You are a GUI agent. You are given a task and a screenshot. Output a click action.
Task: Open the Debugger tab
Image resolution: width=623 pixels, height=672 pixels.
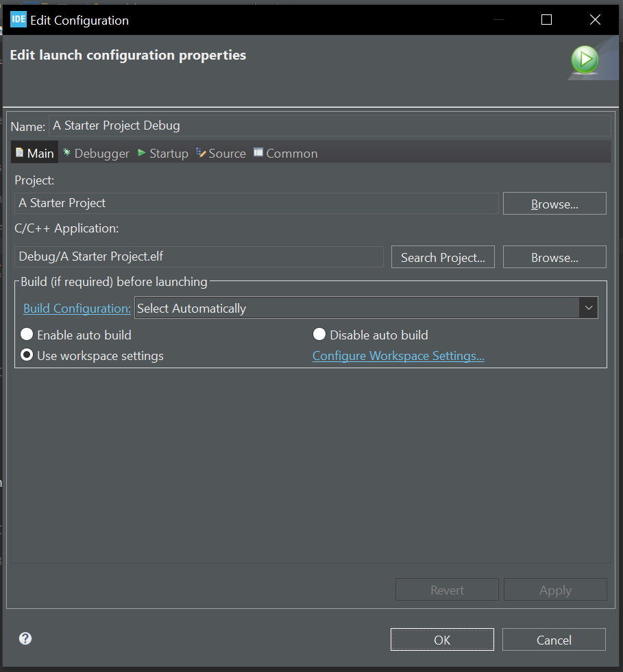[x=95, y=154]
